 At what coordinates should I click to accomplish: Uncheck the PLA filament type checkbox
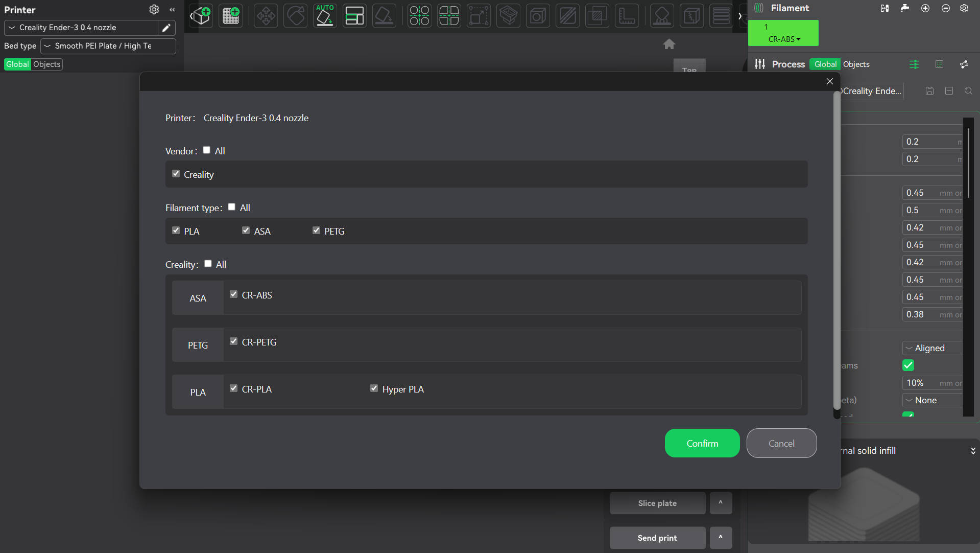pyautogui.click(x=176, y=231)
